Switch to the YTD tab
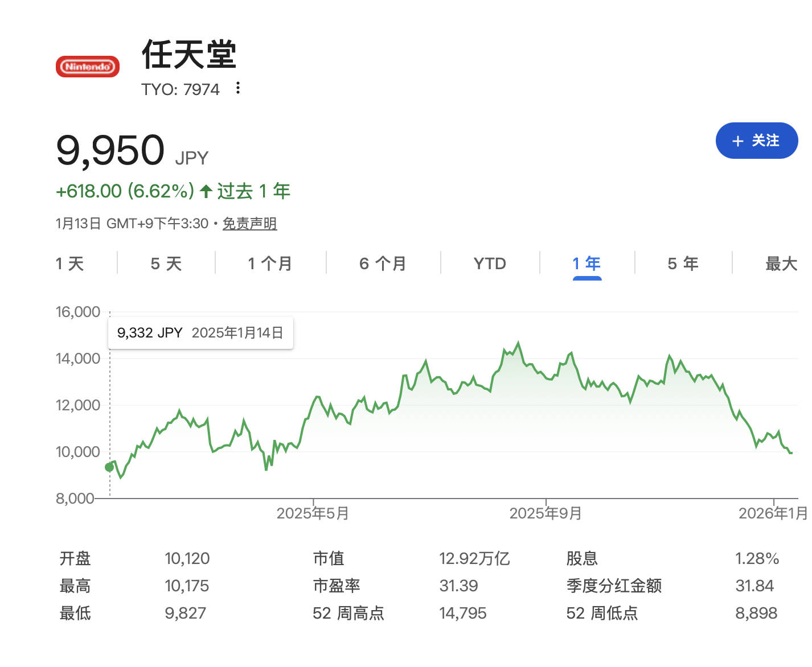 (490, 263)
